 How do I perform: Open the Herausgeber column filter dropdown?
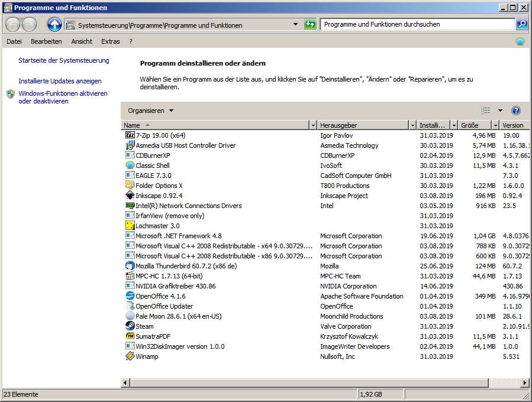click(x=412, y=125)
